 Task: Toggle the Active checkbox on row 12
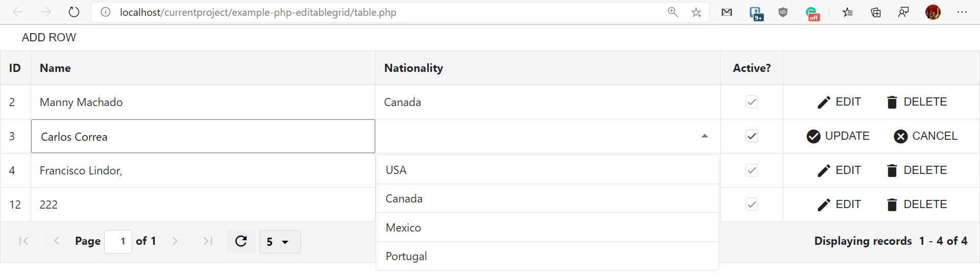pos(751,205)
